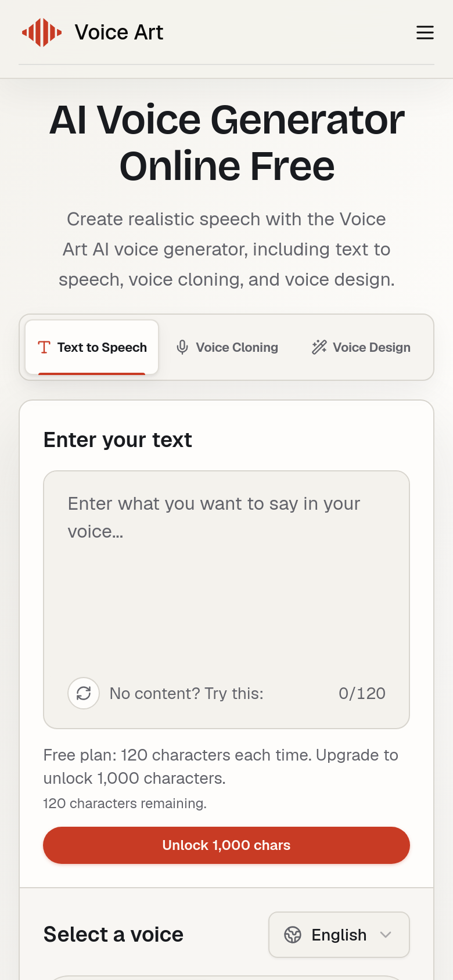The image size is (453, 980).
Task: Click the Voice Art brand name link
Action: pyautogui.click(x=119, y=33)
